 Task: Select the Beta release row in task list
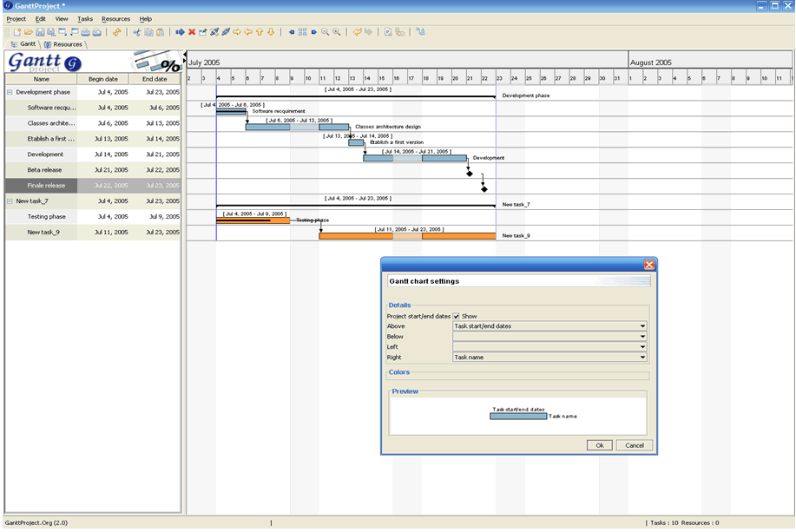(x=44, y=170)
